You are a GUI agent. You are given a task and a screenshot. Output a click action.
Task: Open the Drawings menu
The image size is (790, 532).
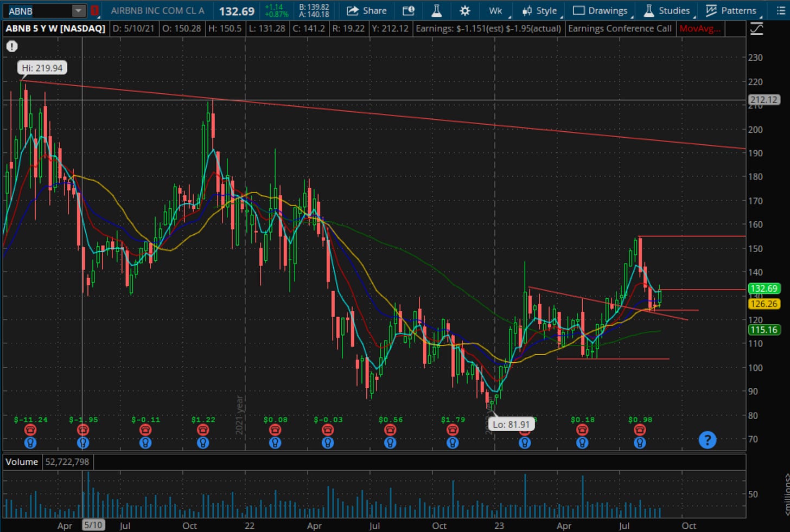pos(601,11)
